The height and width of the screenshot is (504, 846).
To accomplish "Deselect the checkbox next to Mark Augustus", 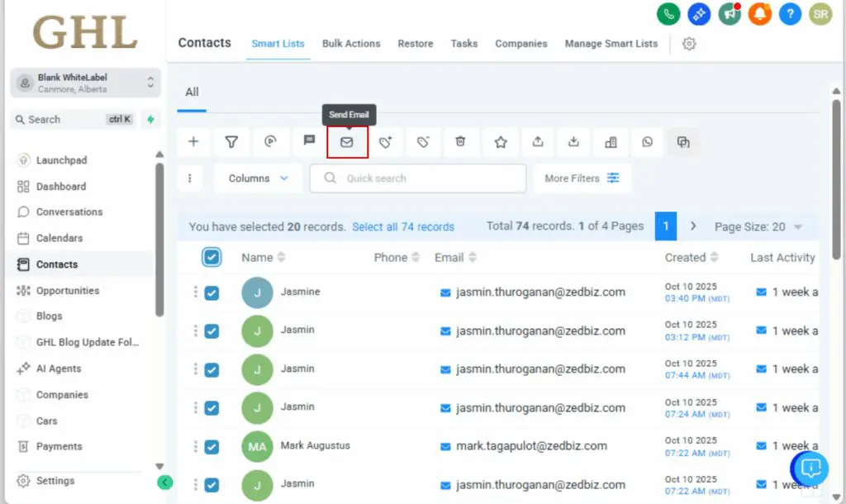I will coord(212,446).
